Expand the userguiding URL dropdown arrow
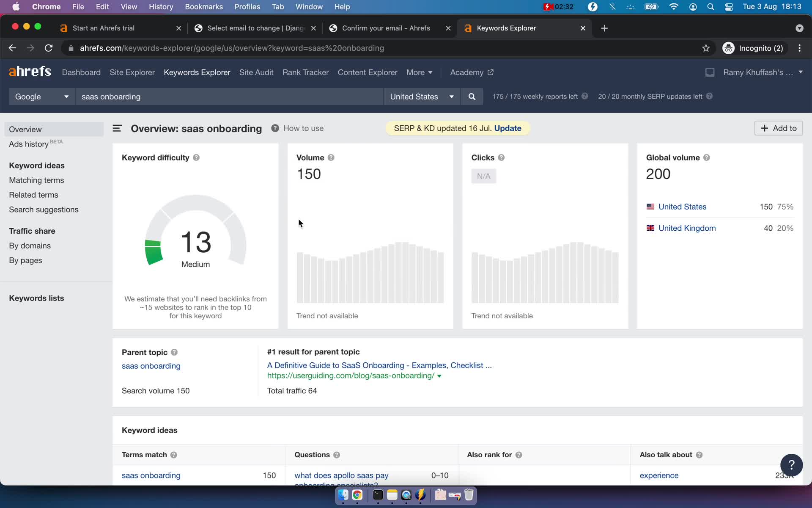812x508 pixels. [439, 376]
